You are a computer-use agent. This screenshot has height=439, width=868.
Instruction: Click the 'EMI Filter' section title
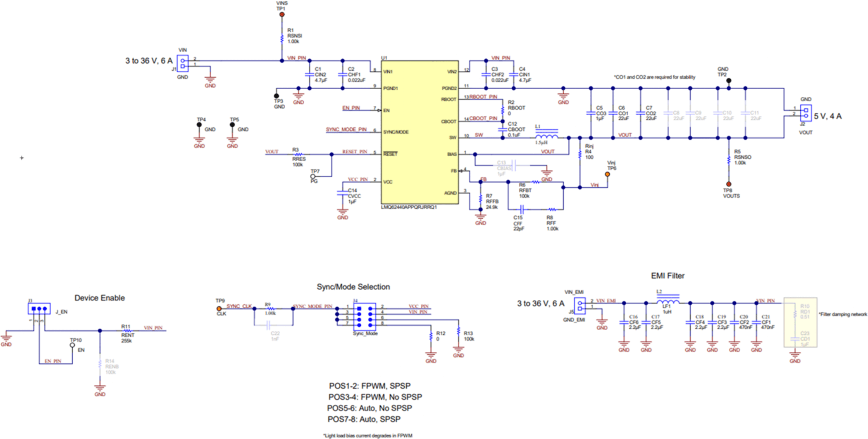coord(668,276)
